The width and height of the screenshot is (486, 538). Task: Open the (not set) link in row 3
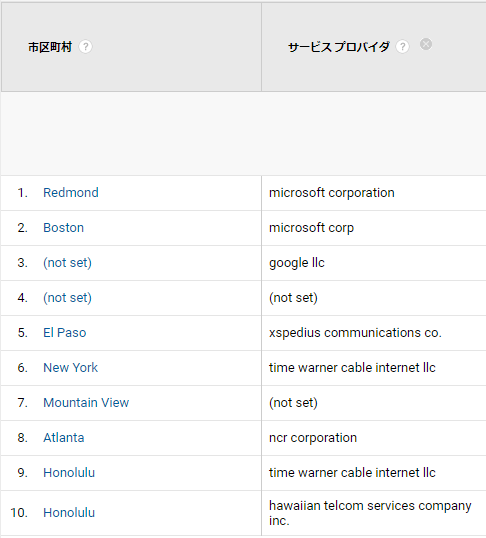67,263
